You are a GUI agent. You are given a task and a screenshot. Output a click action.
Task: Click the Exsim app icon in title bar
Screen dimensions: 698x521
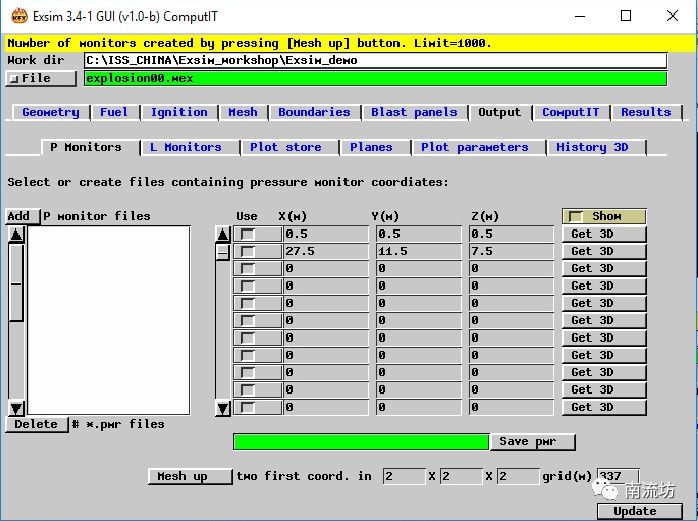coord(18,16)
